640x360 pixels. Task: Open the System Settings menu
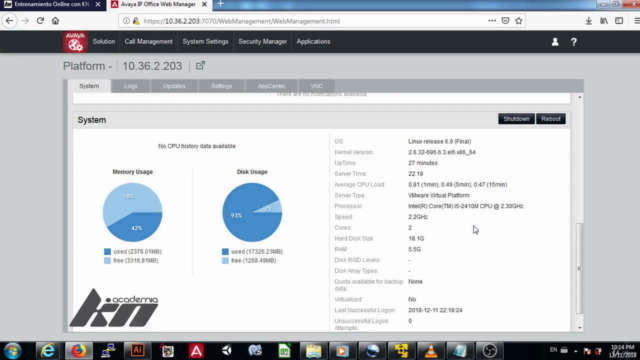205,42
